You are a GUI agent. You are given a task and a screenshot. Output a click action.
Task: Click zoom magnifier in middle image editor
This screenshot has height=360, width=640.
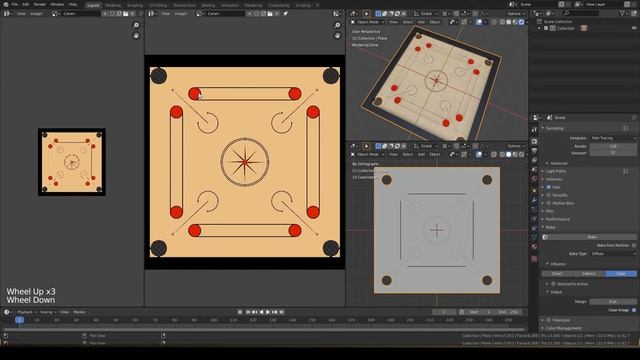pos(337,25)
